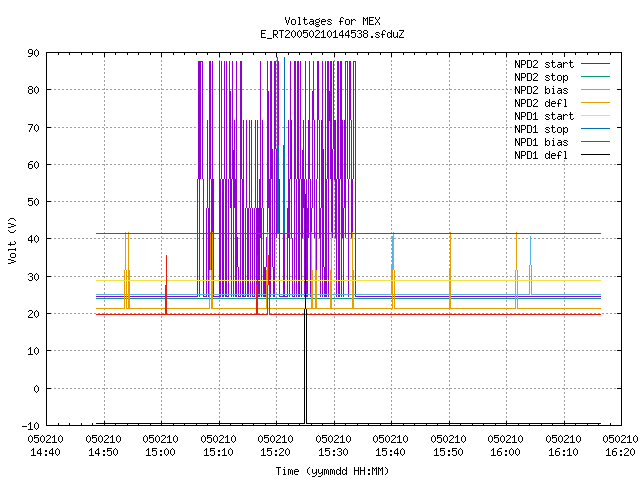Click the 16:10 time tick label
This screenshot has width=640, height=480.
click(x=563, y=452)
